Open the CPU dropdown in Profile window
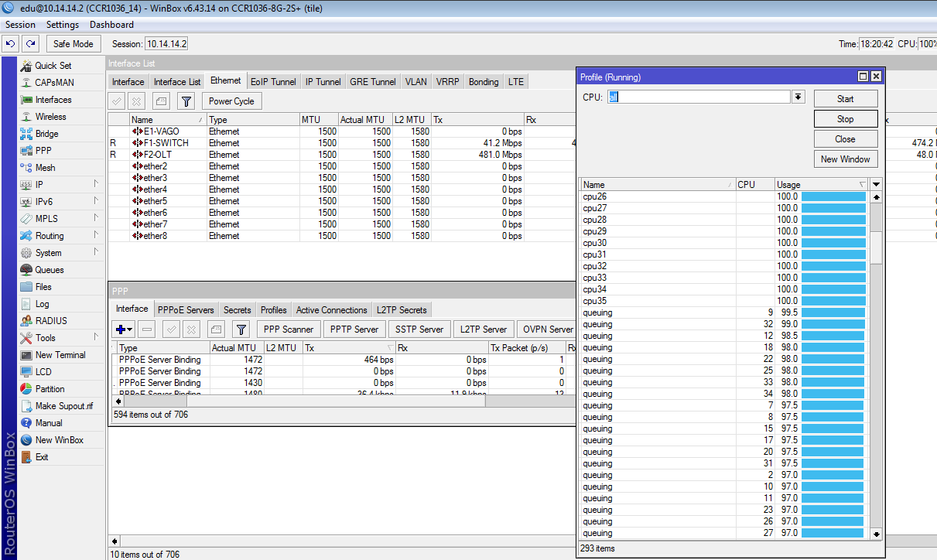 point(799,97)
